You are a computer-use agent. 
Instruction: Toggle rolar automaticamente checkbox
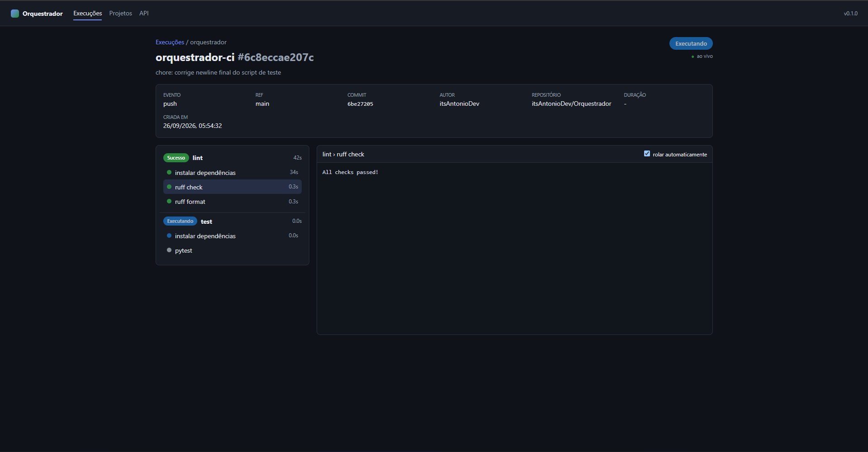[x=647, y=154]
